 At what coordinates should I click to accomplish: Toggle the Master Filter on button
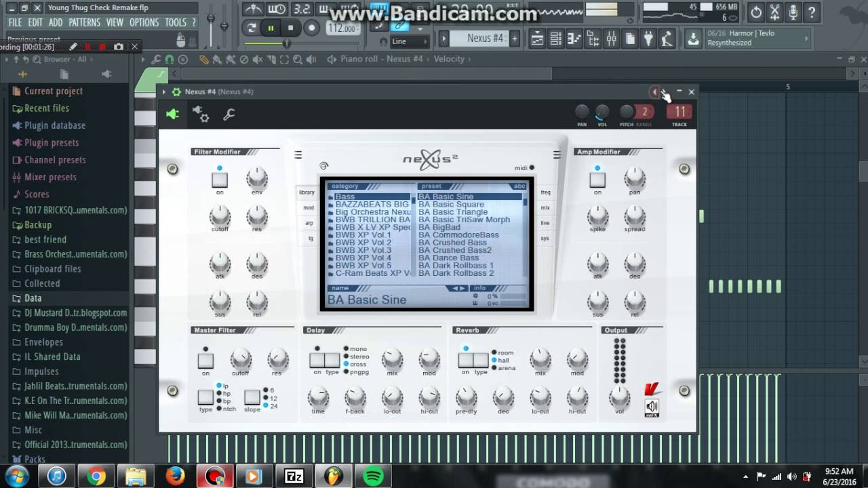[x=205, y=361]
